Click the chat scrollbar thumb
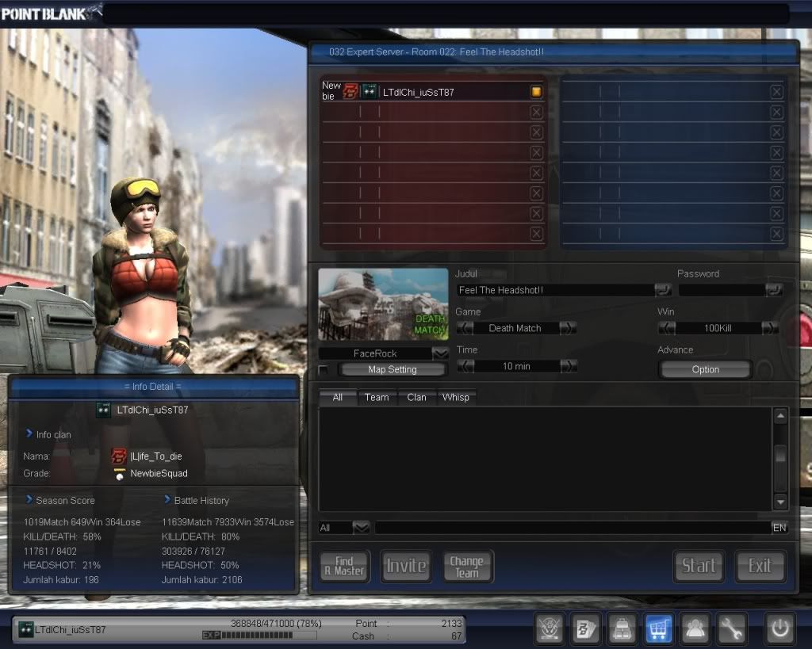The image size is (812, 649). pyautogui.click(x=780, y=454)
